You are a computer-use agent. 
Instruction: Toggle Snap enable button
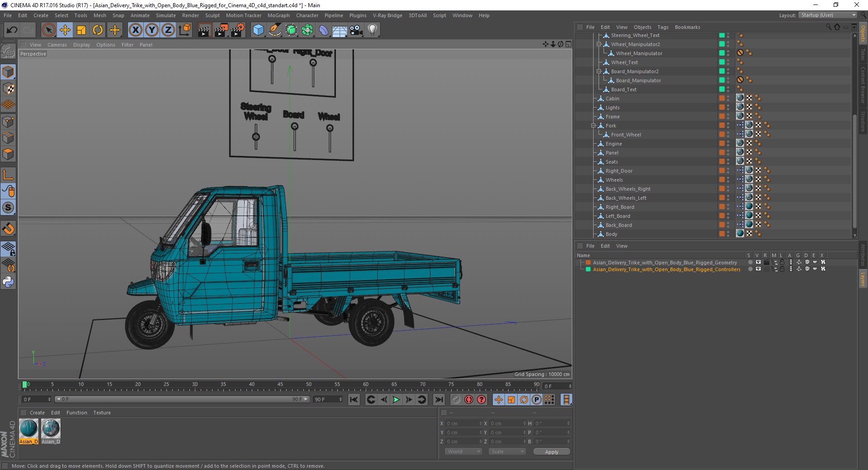click(x=8, y=208)
